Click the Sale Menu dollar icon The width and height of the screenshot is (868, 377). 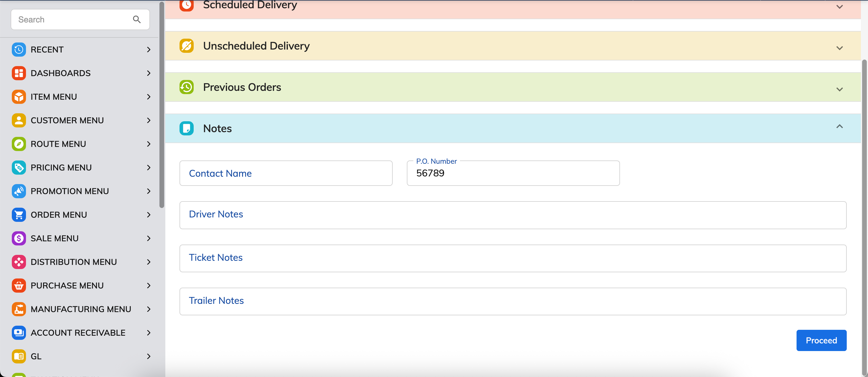coord(19,238)
